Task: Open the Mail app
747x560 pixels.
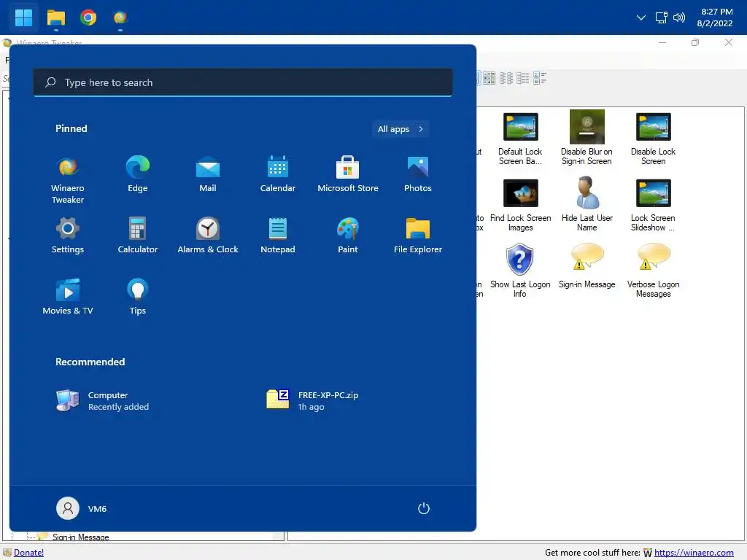Action: click(x=208, y=174)
